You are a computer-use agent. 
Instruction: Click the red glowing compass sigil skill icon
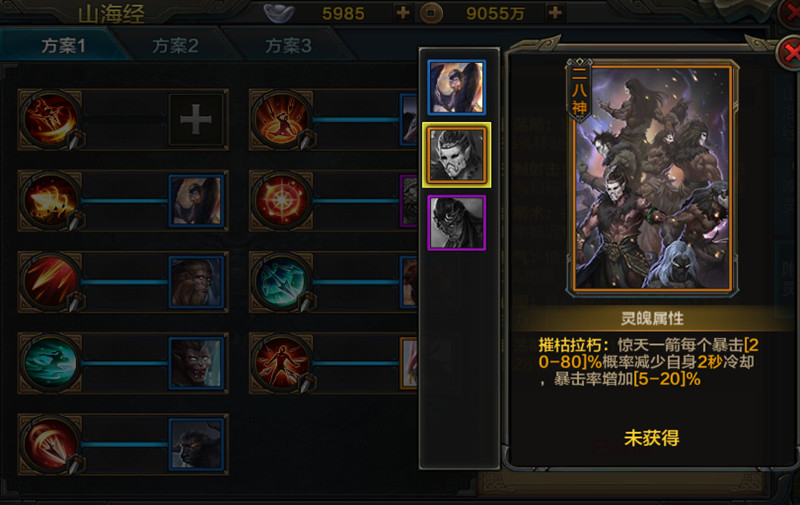coord(281,201)
